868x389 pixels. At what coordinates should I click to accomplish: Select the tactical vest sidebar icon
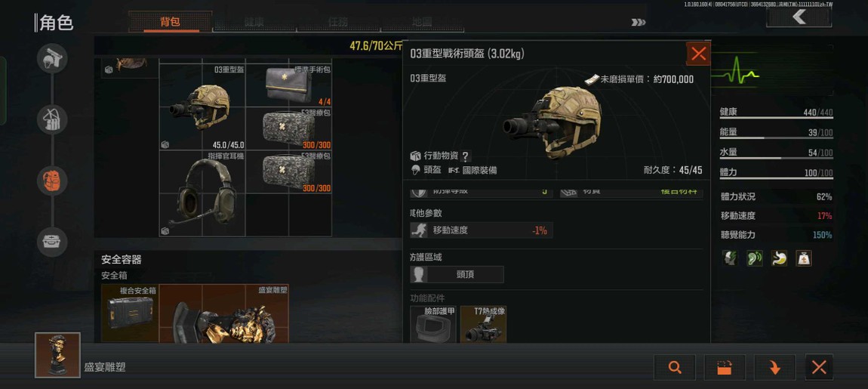click(x=53, y=119)
